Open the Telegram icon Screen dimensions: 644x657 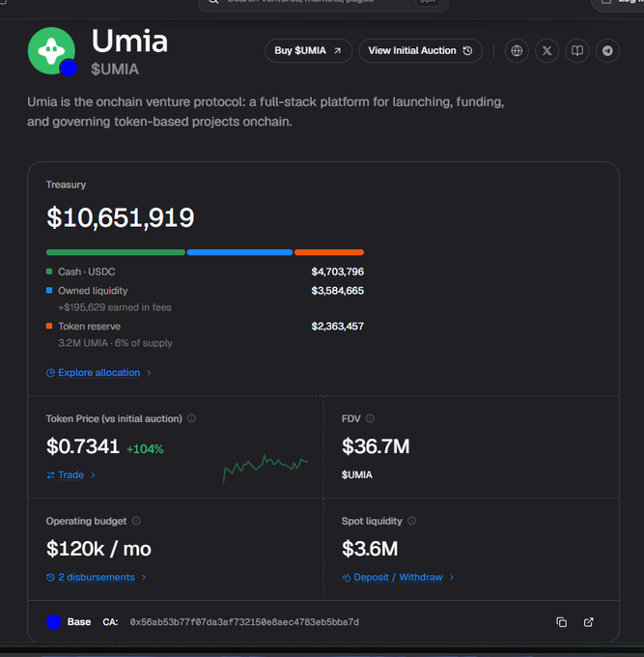point(607,50)
